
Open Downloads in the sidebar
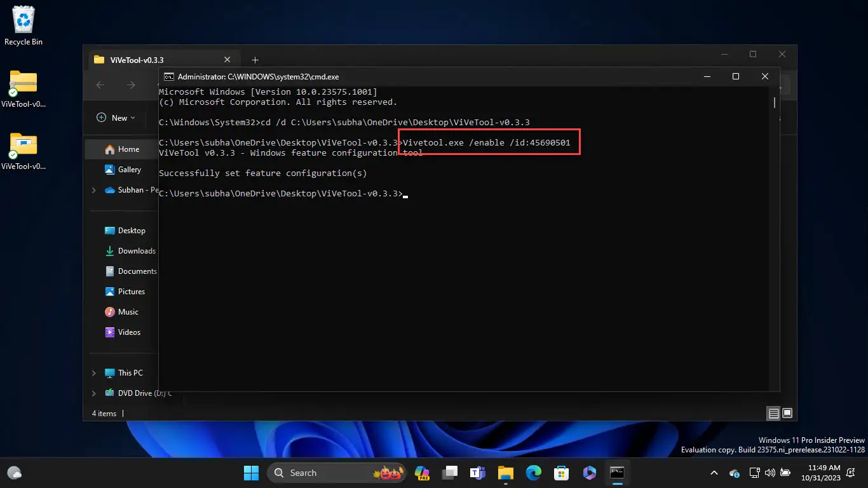(130, 251)
